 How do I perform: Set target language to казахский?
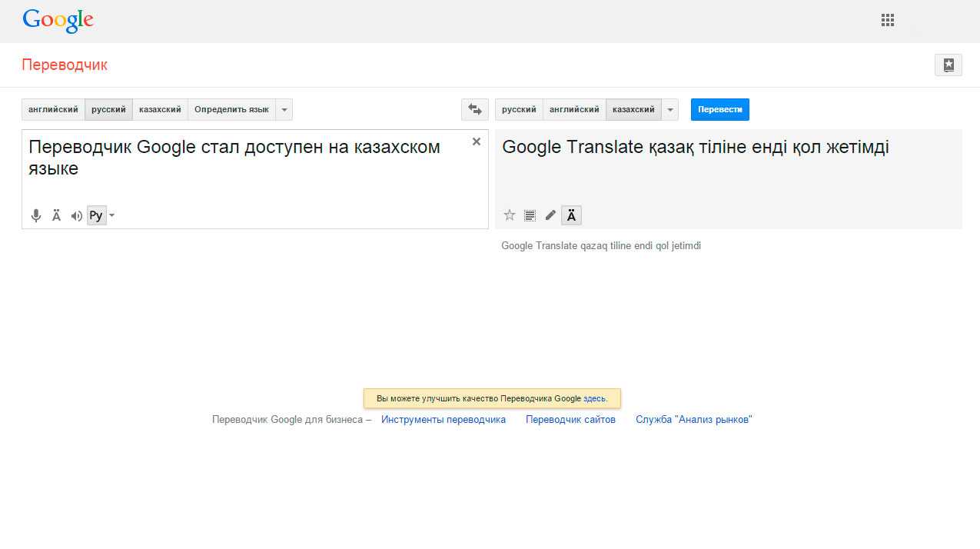point(633,110)
